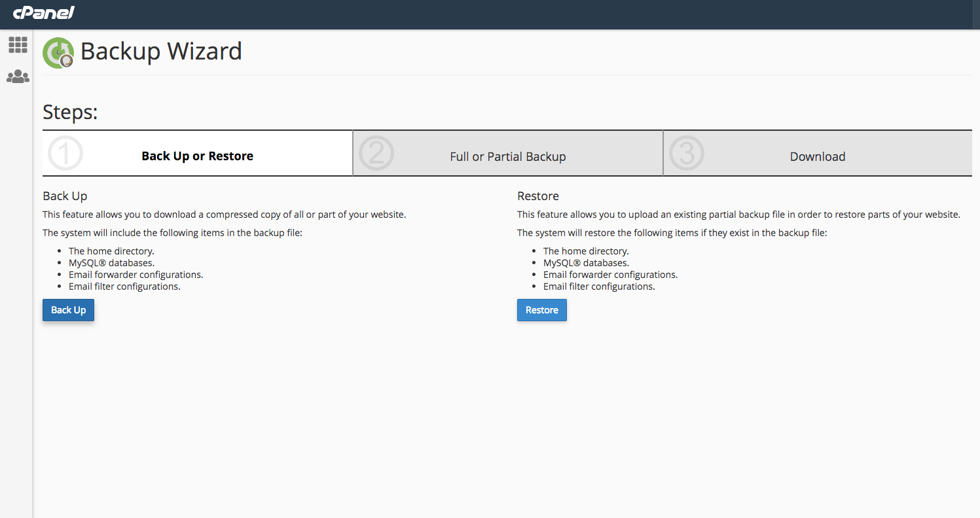Click the sentence about uploading a partial backup file
This screenshot has height=518, width=980.
point(738,215)
